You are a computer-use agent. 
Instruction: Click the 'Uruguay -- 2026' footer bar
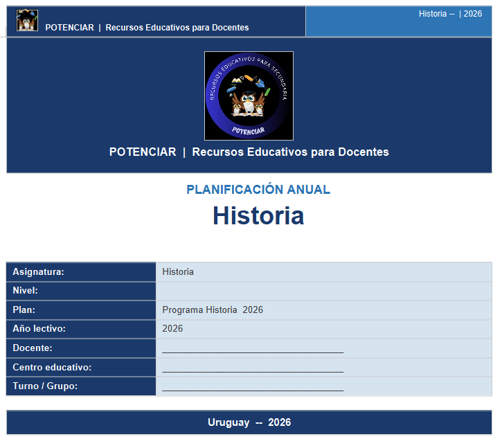click(x=249, y=422)
